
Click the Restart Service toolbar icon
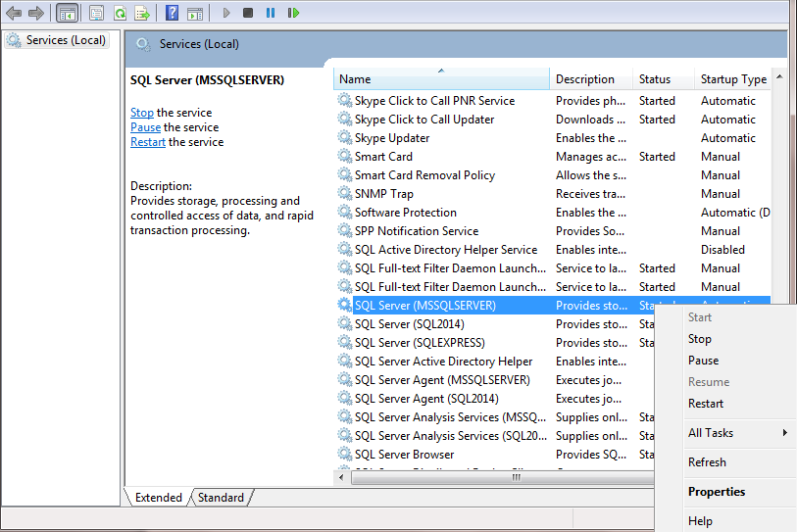(293, 13)
